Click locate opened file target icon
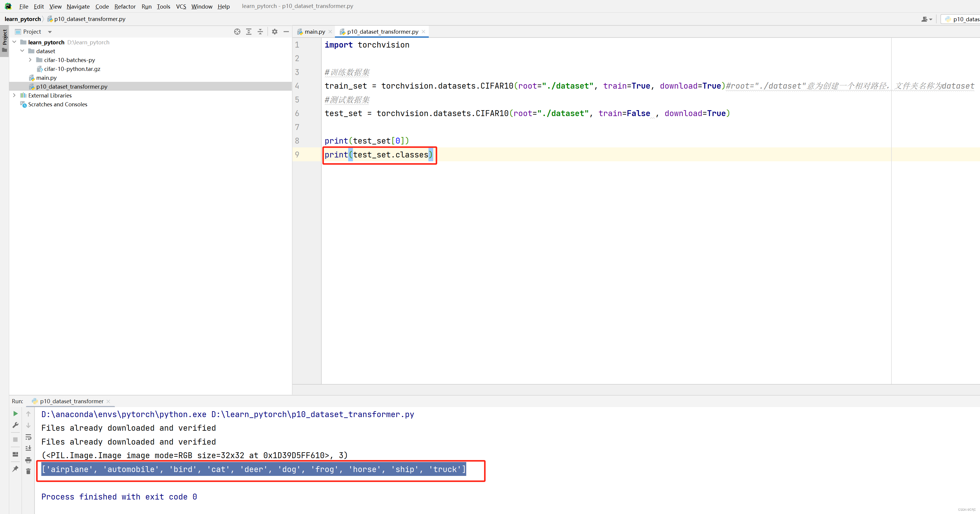 (x=237, y=32)
